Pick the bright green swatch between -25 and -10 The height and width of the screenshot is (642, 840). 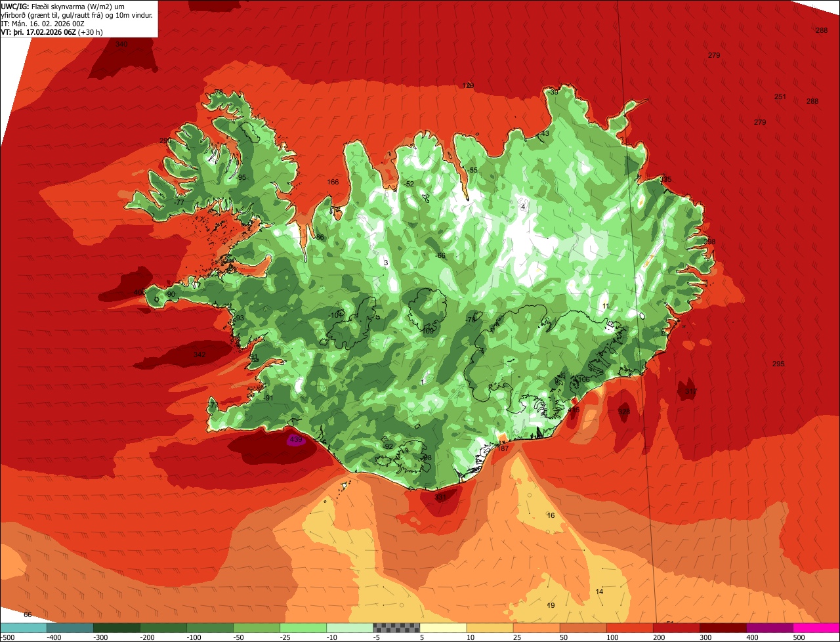303,628
